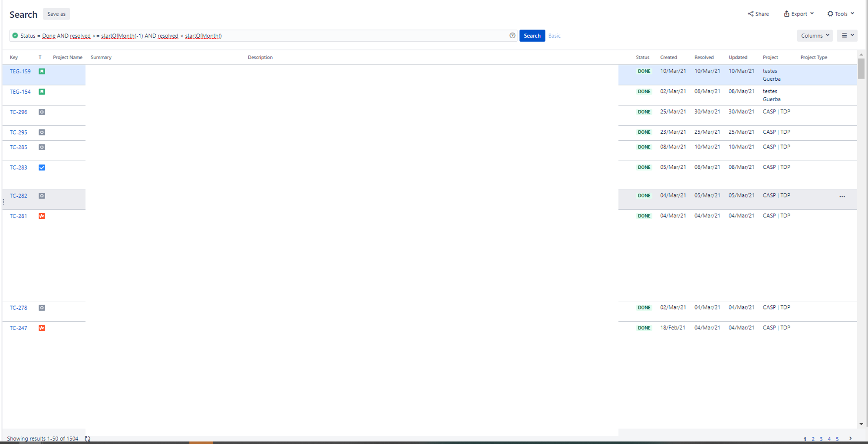
Task: Click the issue type icon for TC-282
Action: coord(42,196)
